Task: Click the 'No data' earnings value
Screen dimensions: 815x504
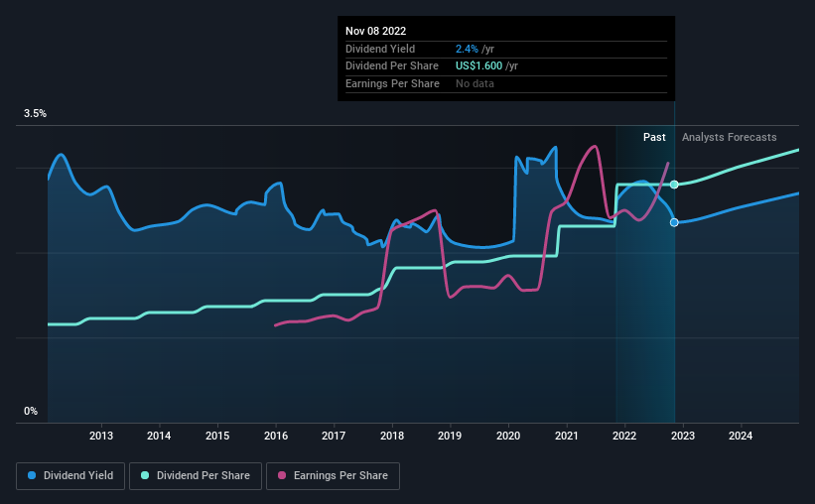Action: pos(475,83)
